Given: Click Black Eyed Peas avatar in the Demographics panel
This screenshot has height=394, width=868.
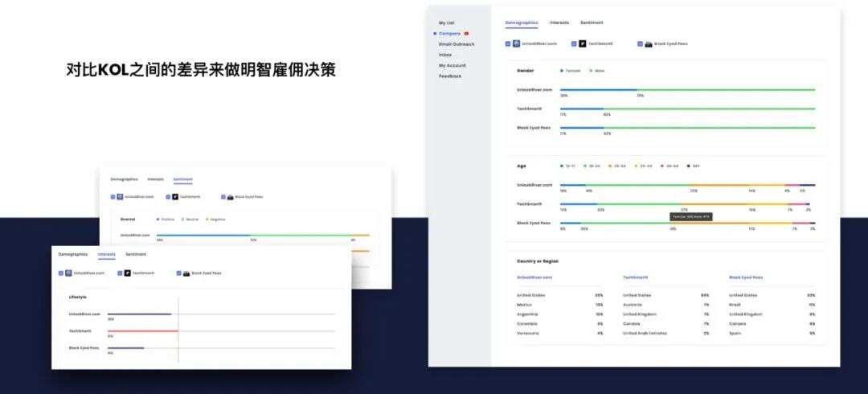Looking at the screenshot, I should (649, 43).
